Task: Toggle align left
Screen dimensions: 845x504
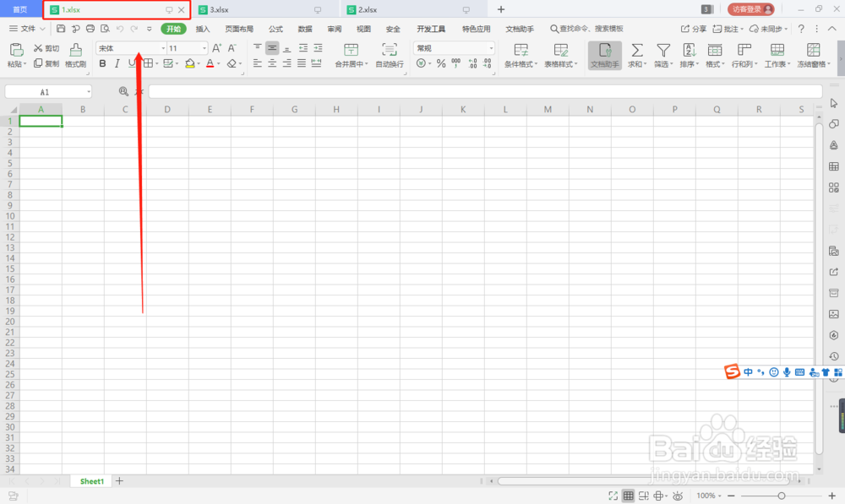Action: [258, 63]
